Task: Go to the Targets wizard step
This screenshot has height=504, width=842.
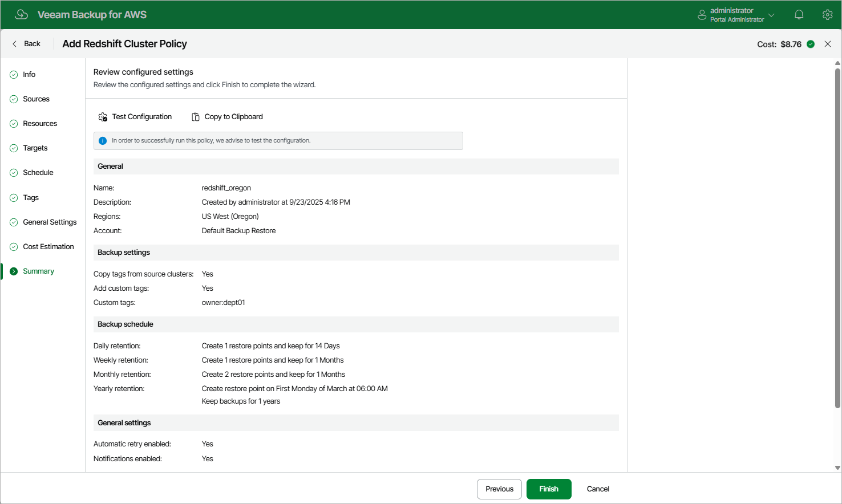Action: [35, 148]
